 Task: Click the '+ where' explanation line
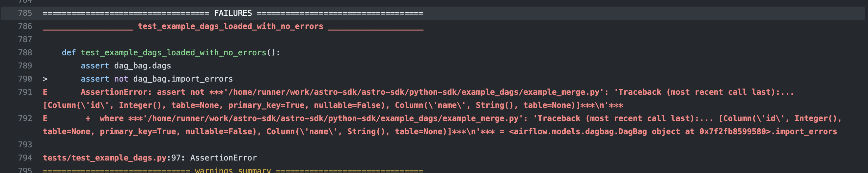(104, 118)
